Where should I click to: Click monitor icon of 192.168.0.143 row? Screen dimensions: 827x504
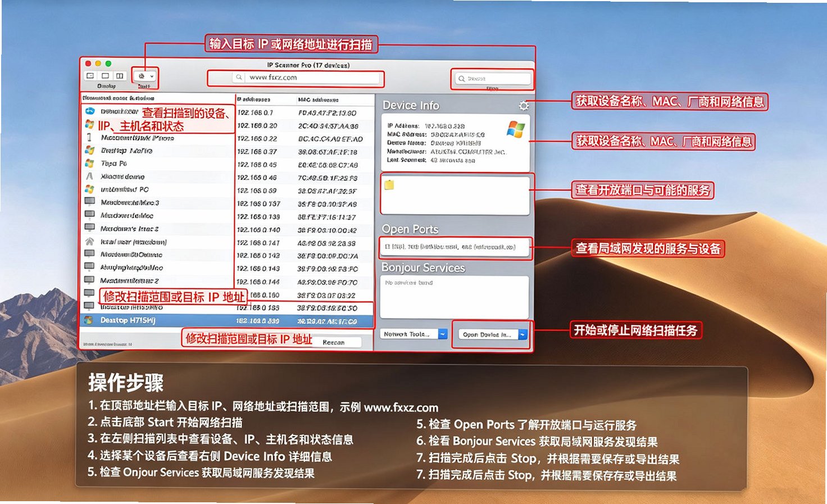point(89,267)
